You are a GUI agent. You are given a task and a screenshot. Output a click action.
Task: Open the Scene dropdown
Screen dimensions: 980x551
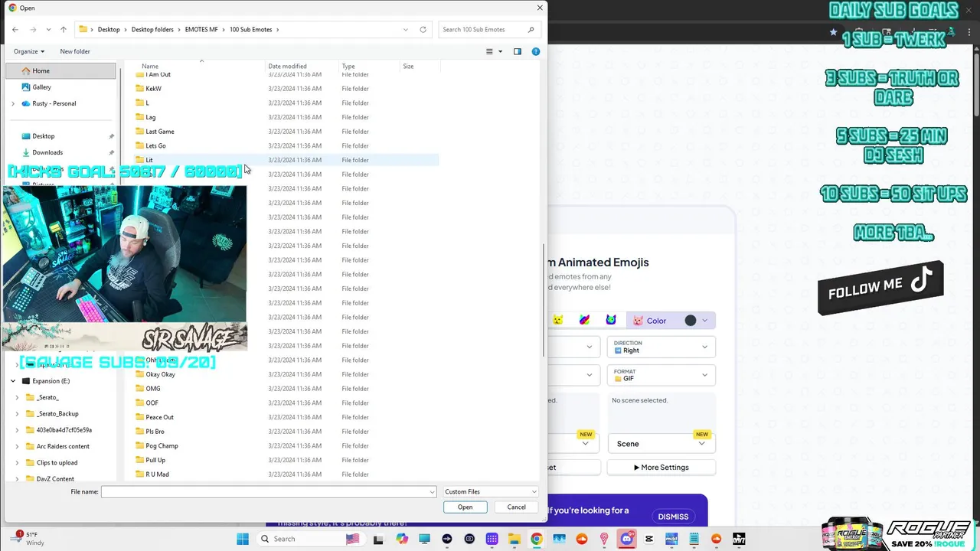click(661, 444)
